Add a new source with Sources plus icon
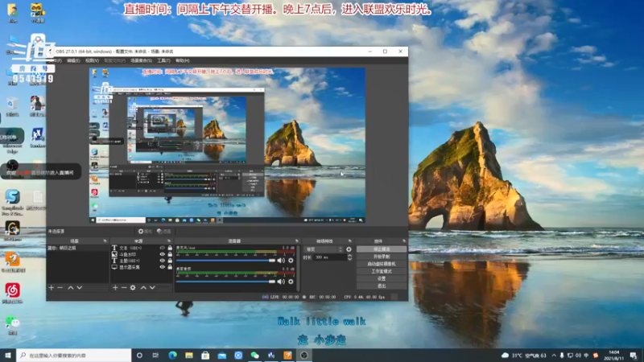 point(115,288)
